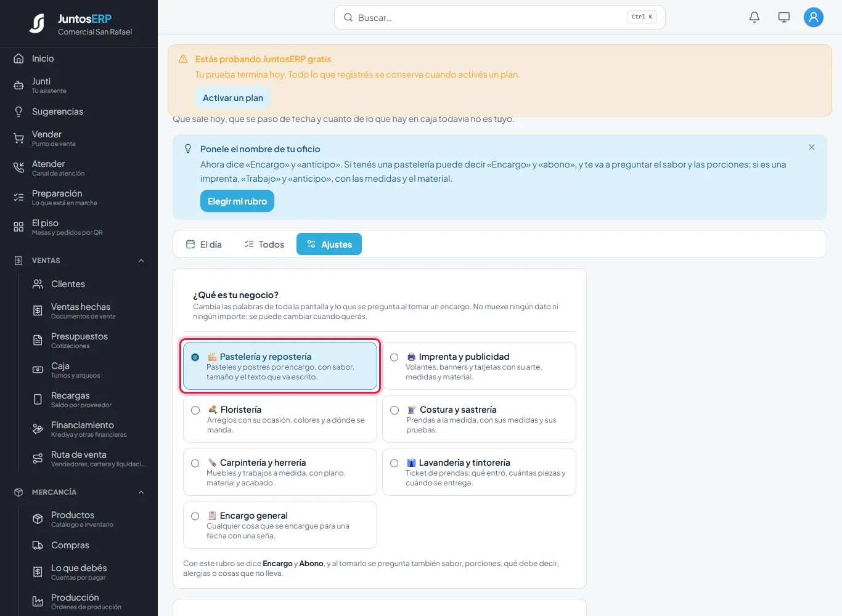This screenshot has height=616, width=842.
Task: Open Lo que debés sidebar item
Action: [x=88, y=572]
